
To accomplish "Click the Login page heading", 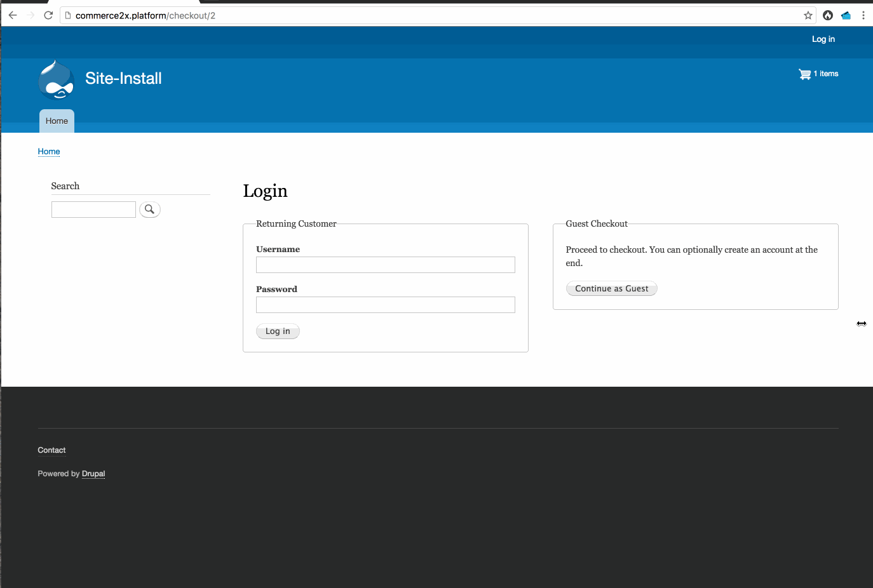I will (x=266, y=191).
